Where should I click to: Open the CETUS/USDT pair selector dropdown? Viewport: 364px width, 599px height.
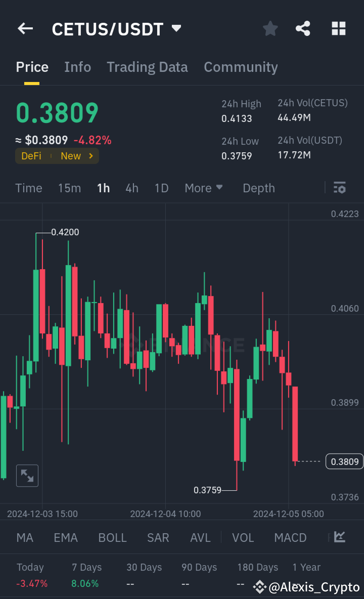pyautogui.click(x=176, y=28)
